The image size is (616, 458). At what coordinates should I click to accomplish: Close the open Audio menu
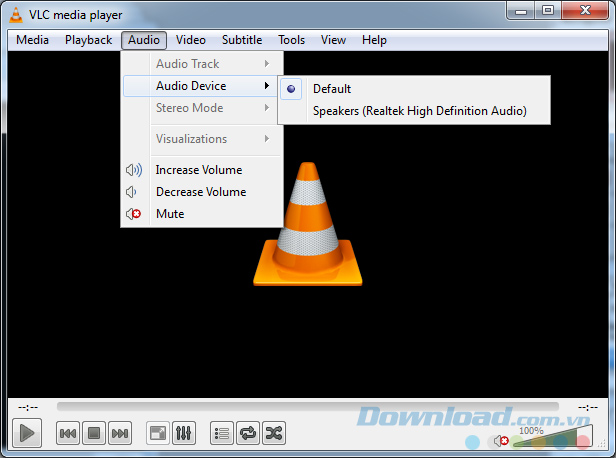tap(144, 40)
